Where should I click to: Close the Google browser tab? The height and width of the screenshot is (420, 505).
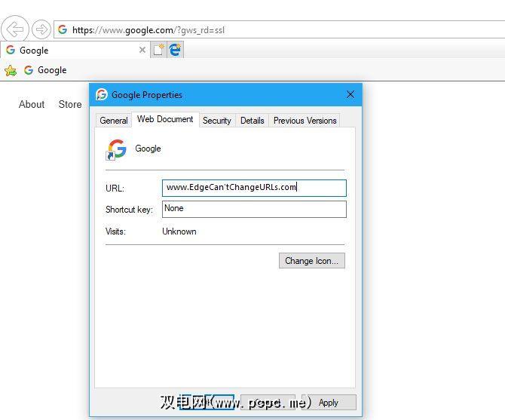142,50
